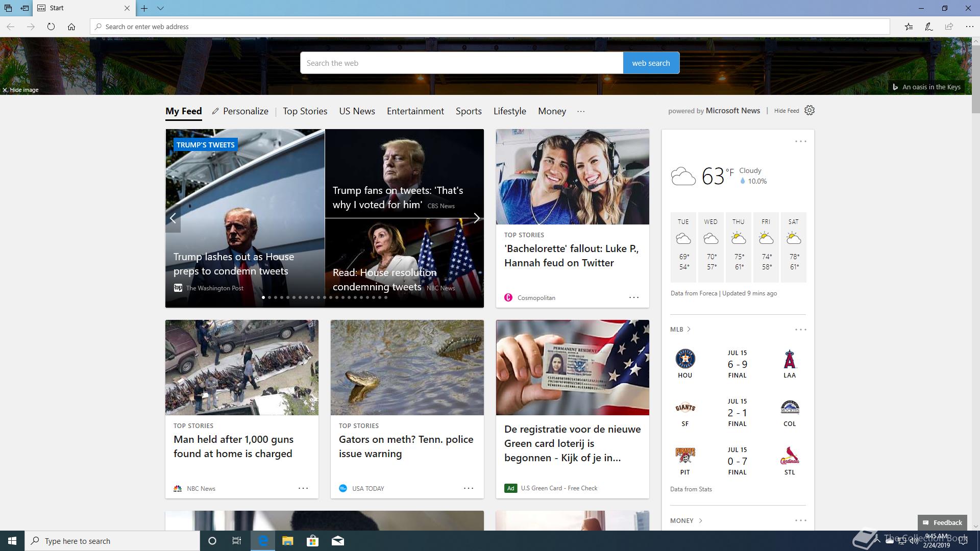This screenshot has height=551, width=980.
Task: Click Thursday weather forecast column
Action: 739,247
